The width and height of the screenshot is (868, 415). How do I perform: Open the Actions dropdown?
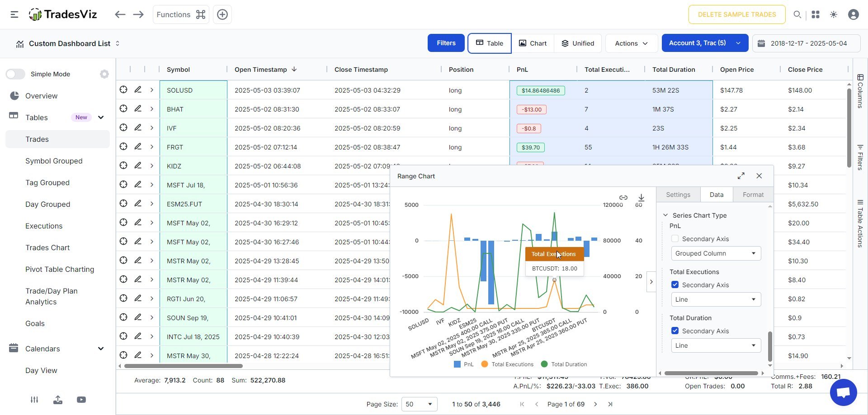(x=632, y=43)
